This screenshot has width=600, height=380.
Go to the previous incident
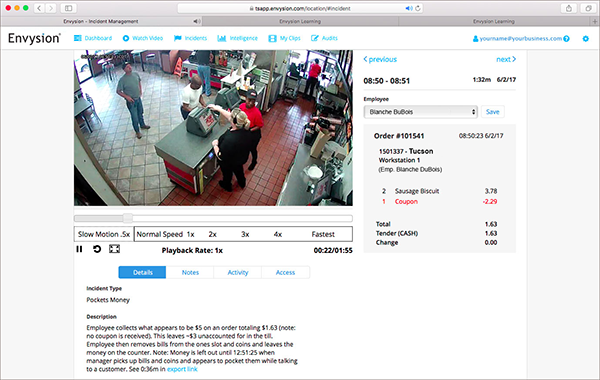point(380,59)
